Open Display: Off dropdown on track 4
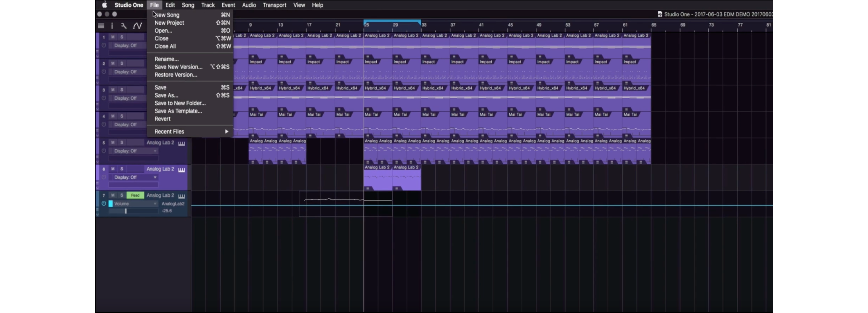868x313 pixels. [x=128, y=124]
